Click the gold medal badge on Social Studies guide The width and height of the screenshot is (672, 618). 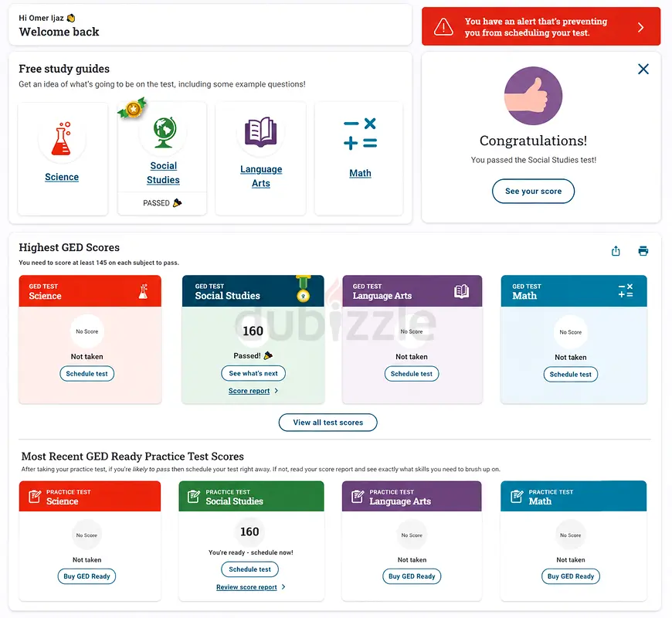coord(133,109)
